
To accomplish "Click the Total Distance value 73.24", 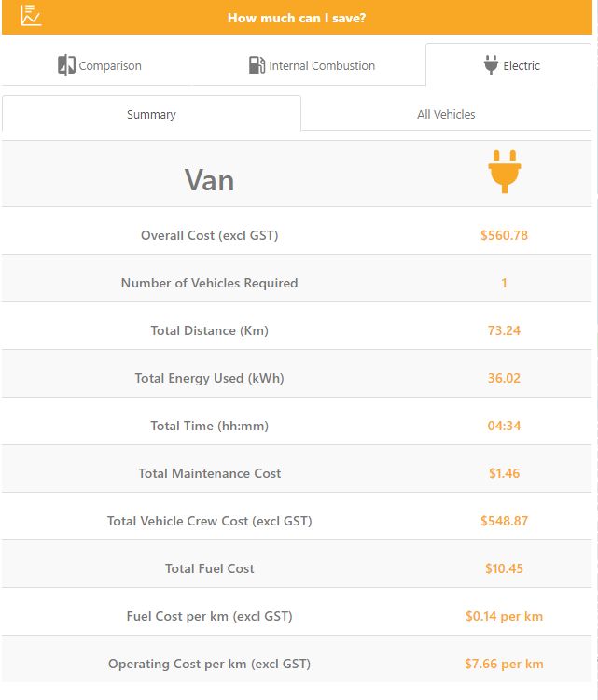I will [505, 330].
